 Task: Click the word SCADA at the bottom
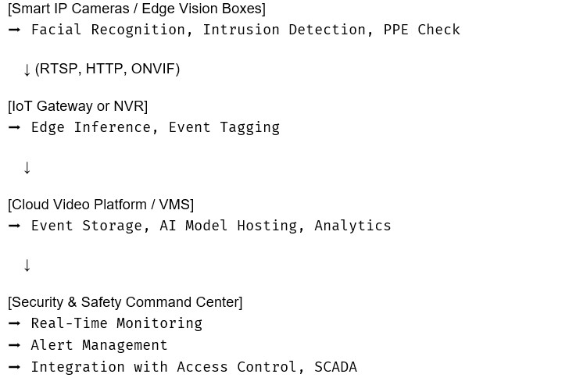335,367
